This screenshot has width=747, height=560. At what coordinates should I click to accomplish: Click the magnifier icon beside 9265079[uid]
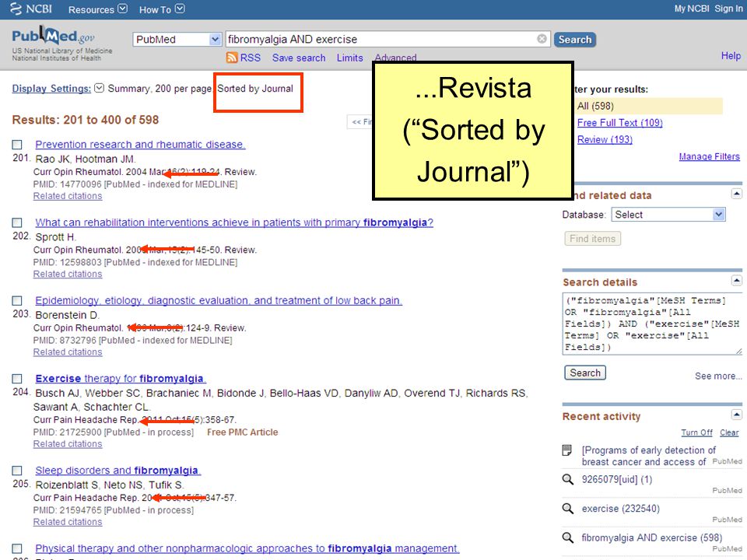[567, 480]
